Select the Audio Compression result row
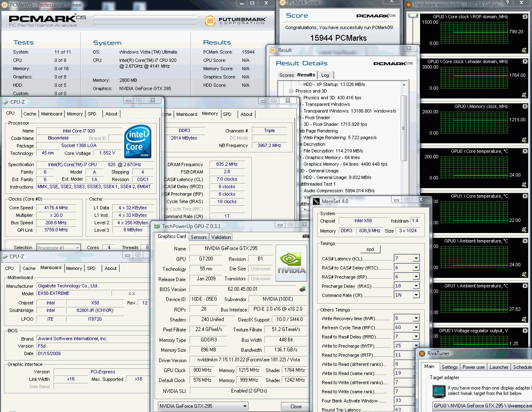The image size is (532, 412). (339, 191)
